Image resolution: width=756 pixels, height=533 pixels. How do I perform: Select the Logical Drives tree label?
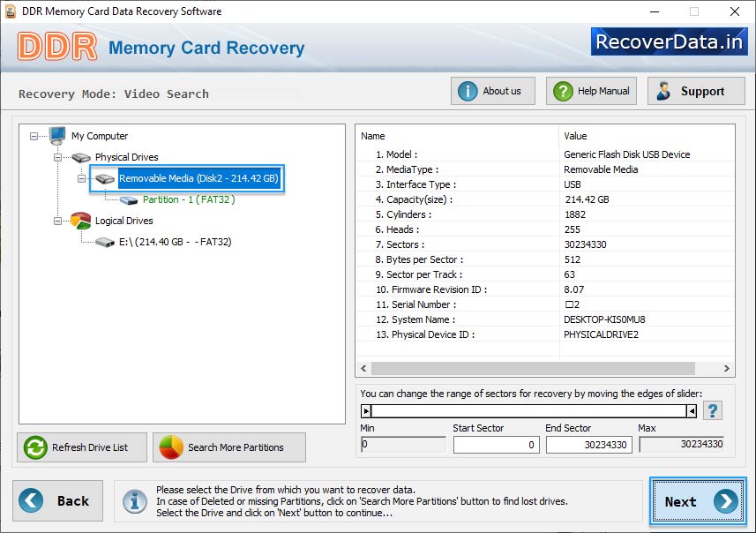click(124, 221)
